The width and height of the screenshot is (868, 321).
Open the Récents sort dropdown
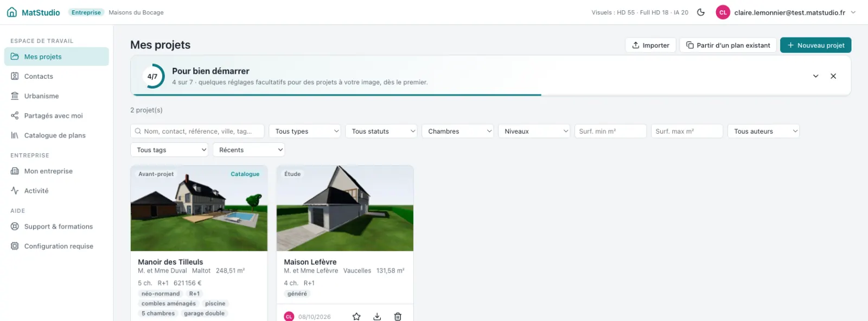(x=249, y=150)
